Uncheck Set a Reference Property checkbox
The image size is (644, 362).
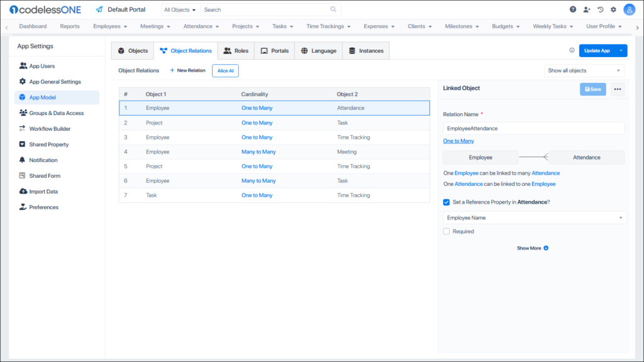pyautogui.click(x=447, y=202)
